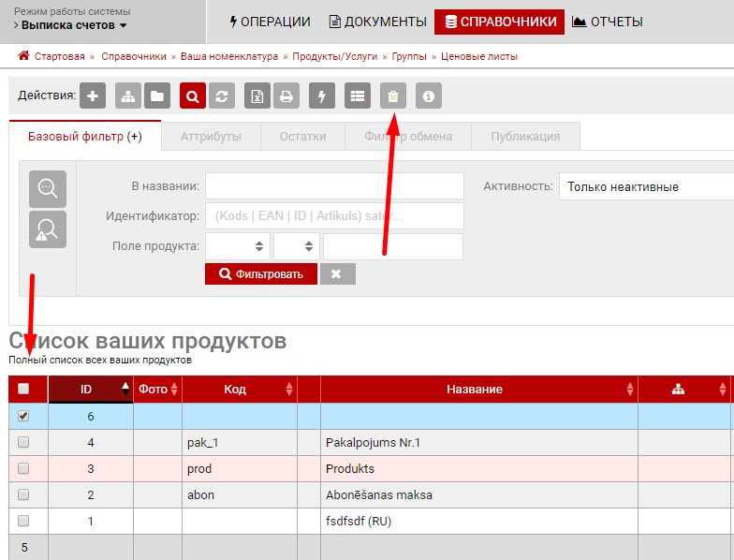Delete selected items with trash icon

coord(393,96)
